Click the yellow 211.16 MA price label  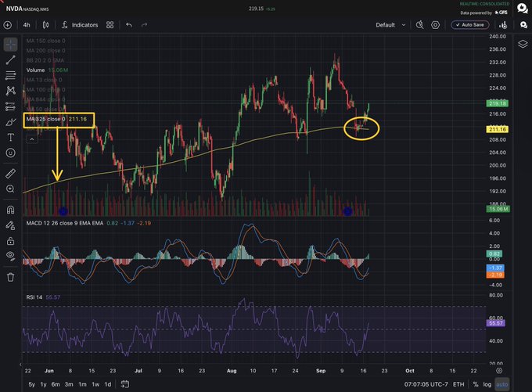click(x=498, y=129)
